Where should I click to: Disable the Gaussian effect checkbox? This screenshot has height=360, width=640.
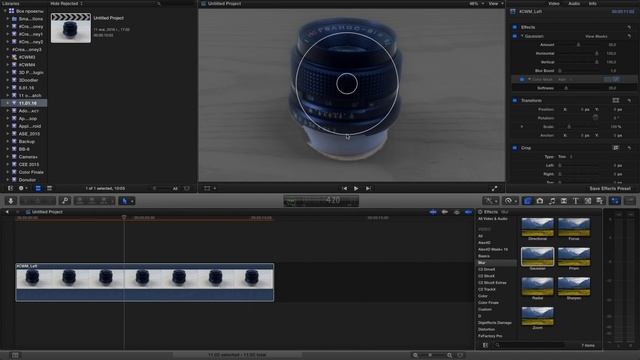click(514, 36)
